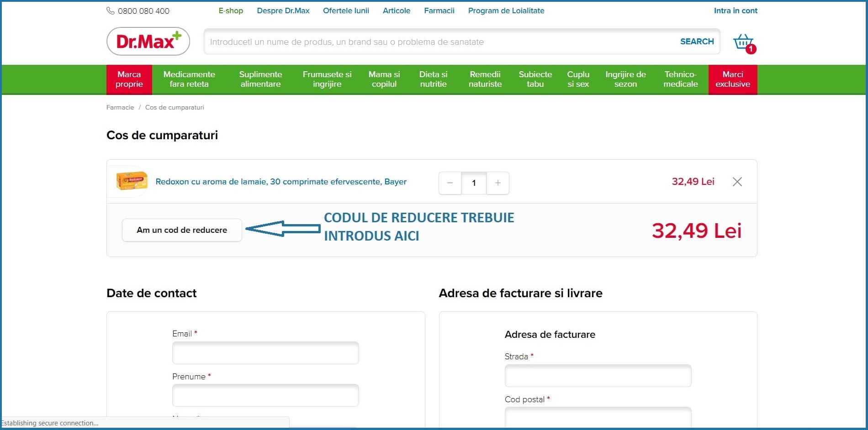The height and width of the screenshot is (430, 868).
Task: Select Dieta si nutritie category
Action: coord(433,79)
